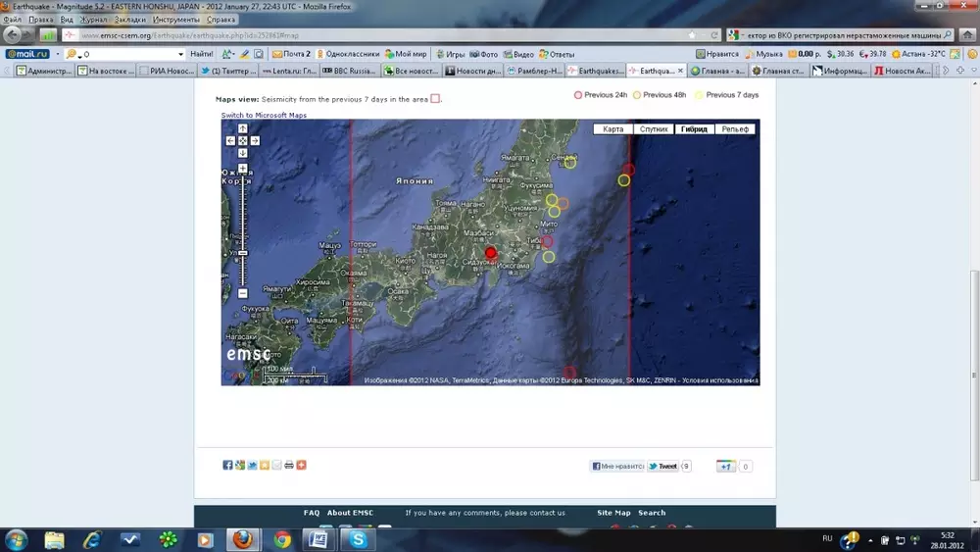The height and width of the screenshot is (552, 980).
Task: Switch map to Спутник view
Action: pos(654,129)
